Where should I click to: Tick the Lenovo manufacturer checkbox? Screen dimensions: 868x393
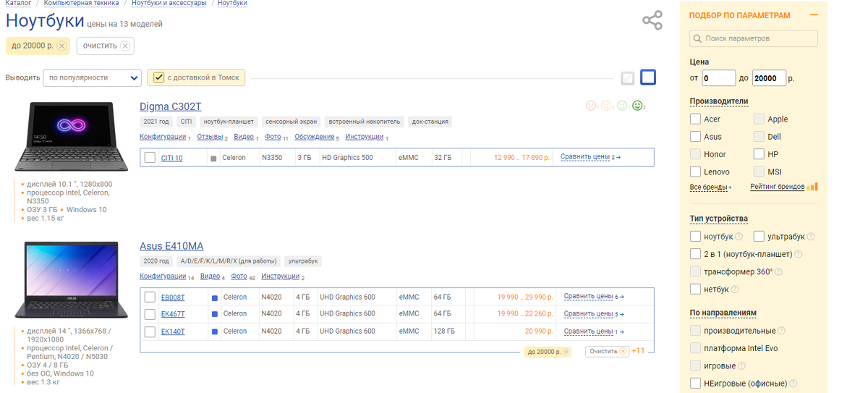(x=695, y=172)
